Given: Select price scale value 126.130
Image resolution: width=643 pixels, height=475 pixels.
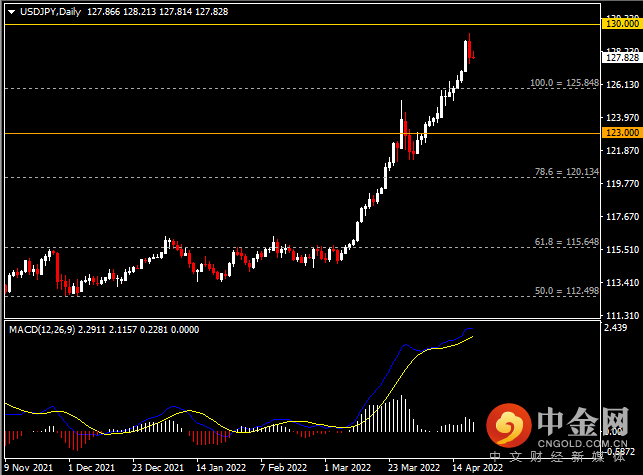Looking at the screenshot, I should (x=622, y=84).
